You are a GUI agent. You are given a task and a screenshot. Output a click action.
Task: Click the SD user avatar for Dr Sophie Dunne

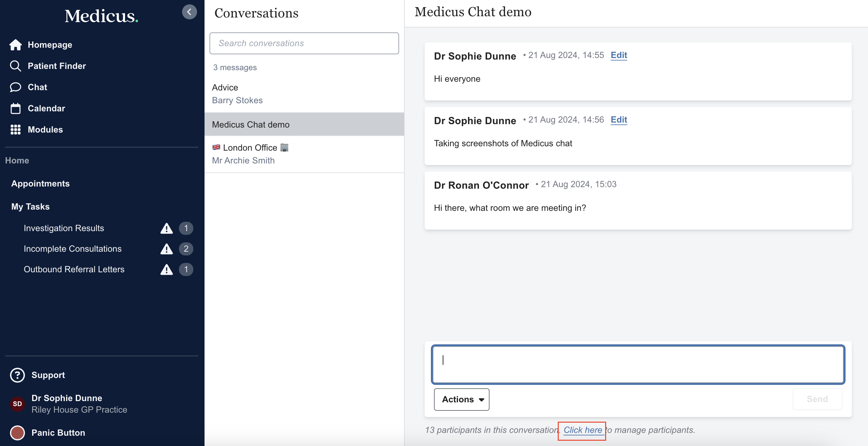tap(17, 404)
